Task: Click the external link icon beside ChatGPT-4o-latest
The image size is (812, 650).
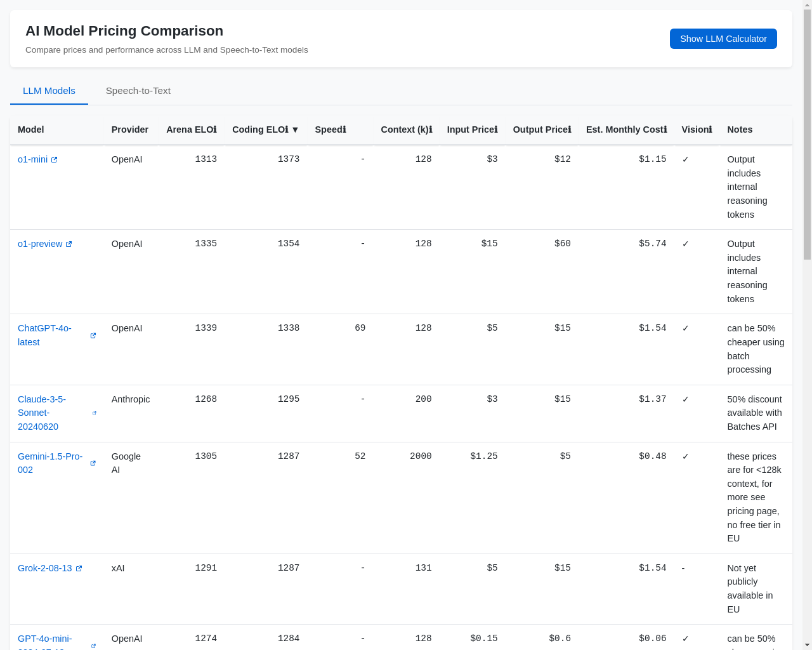Action: (x=93, y=336)
